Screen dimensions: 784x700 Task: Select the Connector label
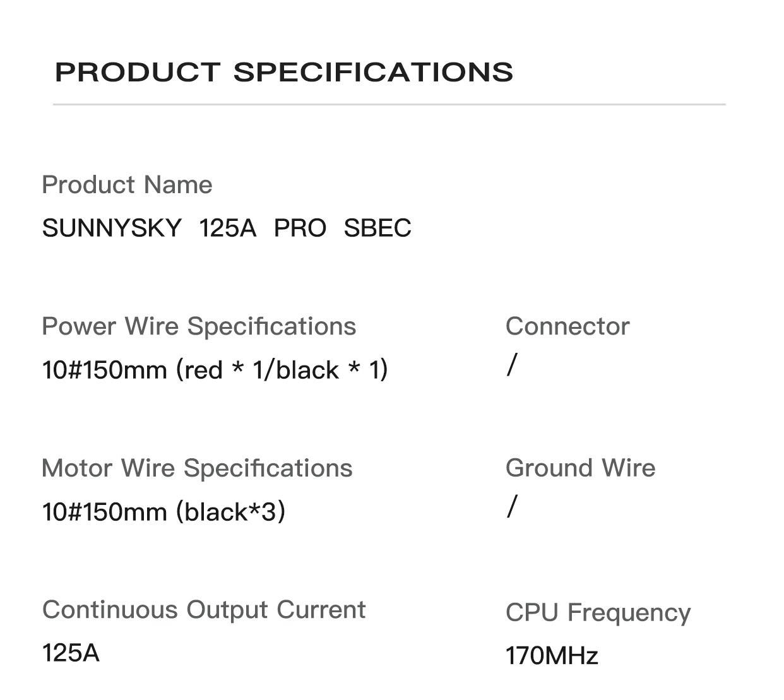point(567,326)
